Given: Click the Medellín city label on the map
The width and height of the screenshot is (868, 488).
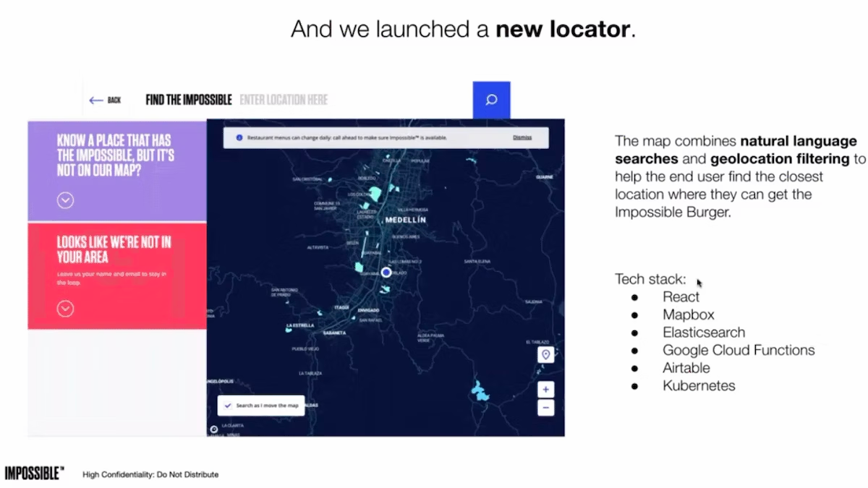Looking at the screenshot, I should click(406, 219).
